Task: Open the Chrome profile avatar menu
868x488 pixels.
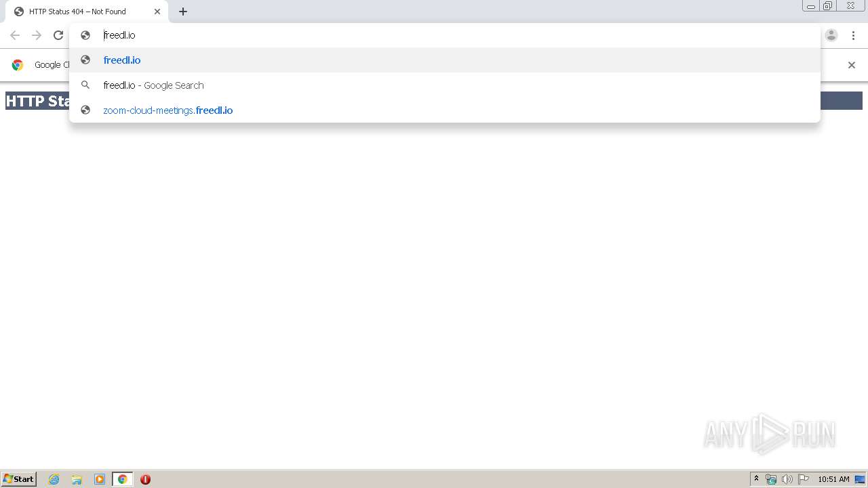Action: click(831, 35)
